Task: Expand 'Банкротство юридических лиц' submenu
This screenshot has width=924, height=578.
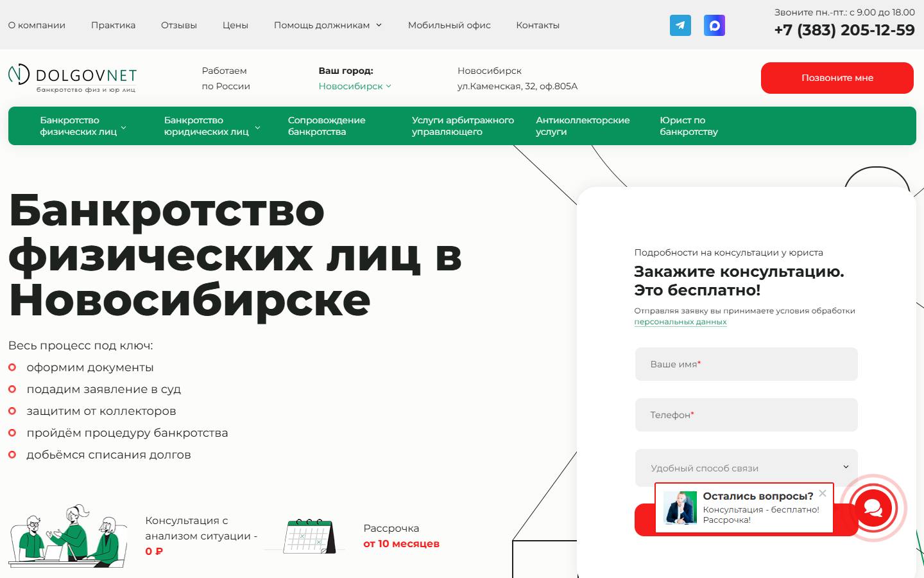Action: [x=212, y=126]
